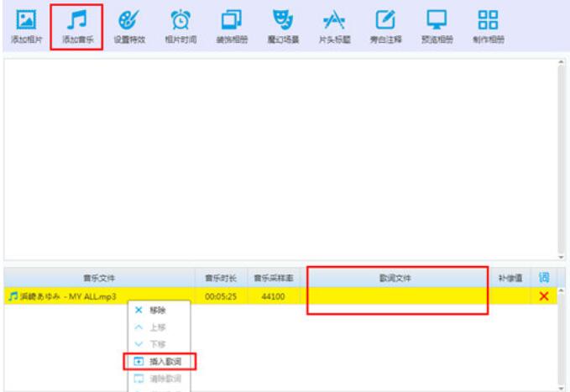This screenshot has height=392, width=570.
Task: Click the music file (音乐文件) column header
Action: [x=99, y=277]
